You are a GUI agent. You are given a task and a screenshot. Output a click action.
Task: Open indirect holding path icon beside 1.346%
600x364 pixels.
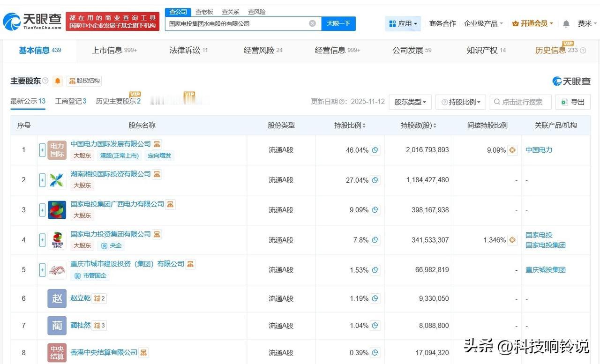pos(512,240)
